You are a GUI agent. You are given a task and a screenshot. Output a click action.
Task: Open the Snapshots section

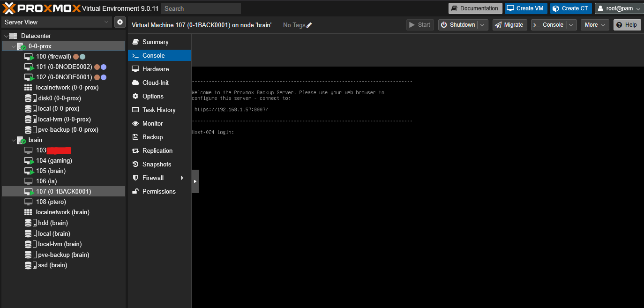coord(157,164)
